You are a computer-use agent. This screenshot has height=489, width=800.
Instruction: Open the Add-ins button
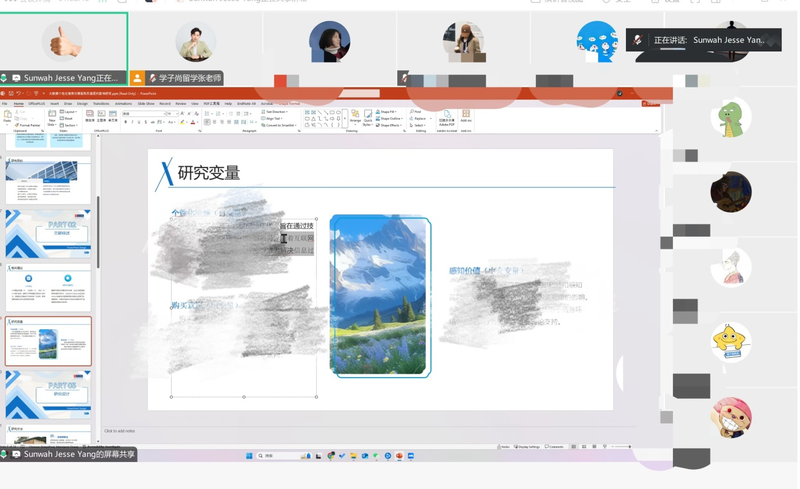[466, 116]
